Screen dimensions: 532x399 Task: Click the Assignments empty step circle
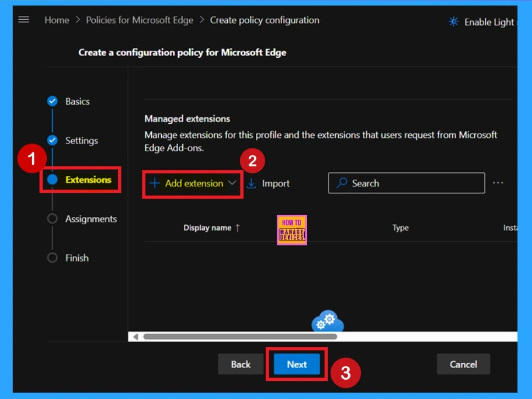(x=52, y=219)
